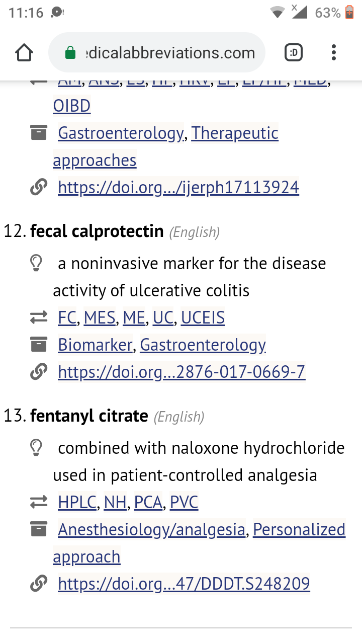
Task: Click the chain link icon beside DDDT.S248209
Action: [39, 584]
